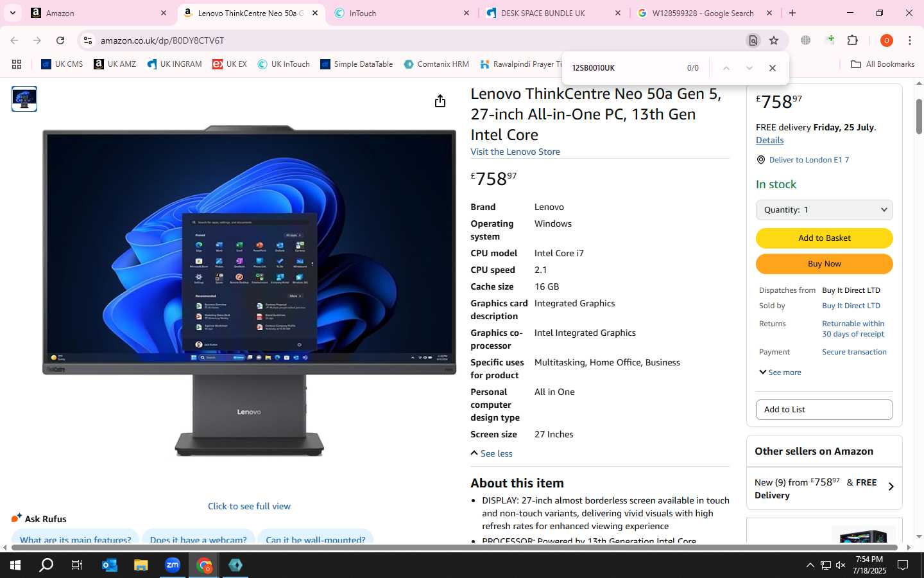Click the address bar URL
Image resolution: width=924 pixels, height=578 pixels.
point(162,40)
